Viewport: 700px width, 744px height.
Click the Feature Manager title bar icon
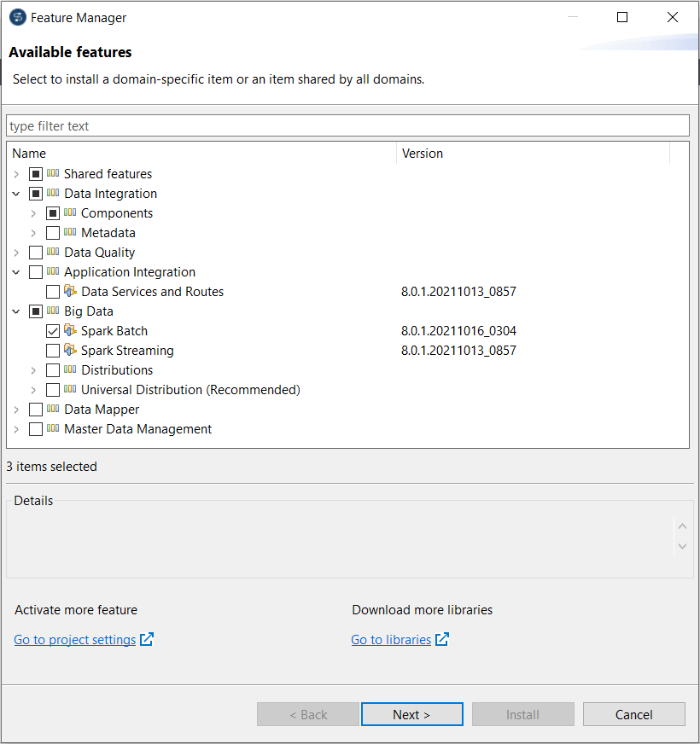17,17
